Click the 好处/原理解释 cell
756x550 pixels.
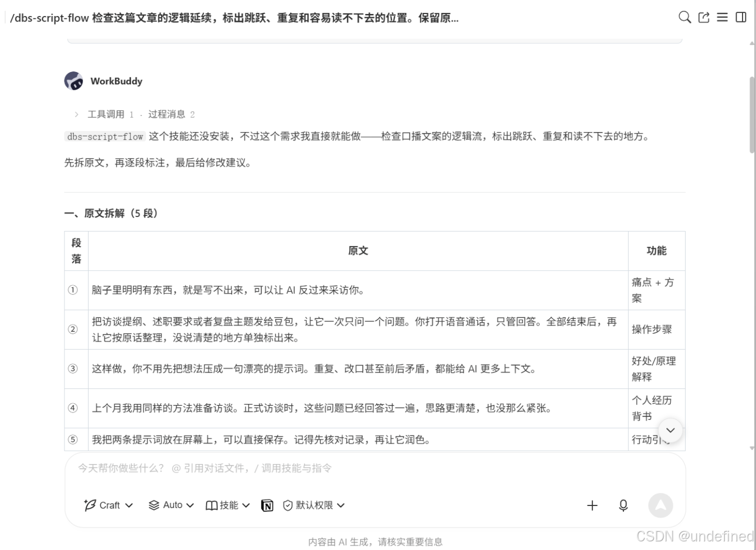click(657, 369)
